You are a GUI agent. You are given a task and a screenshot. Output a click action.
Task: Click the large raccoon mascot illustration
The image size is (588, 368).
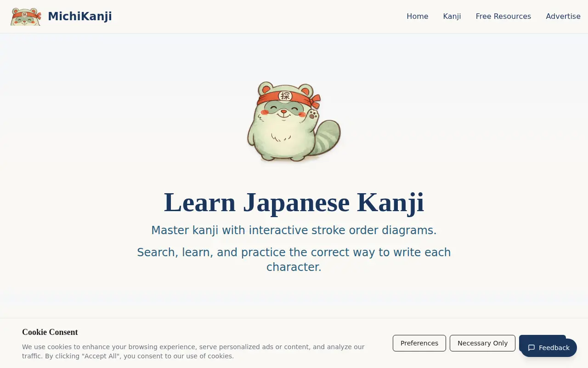294,121
